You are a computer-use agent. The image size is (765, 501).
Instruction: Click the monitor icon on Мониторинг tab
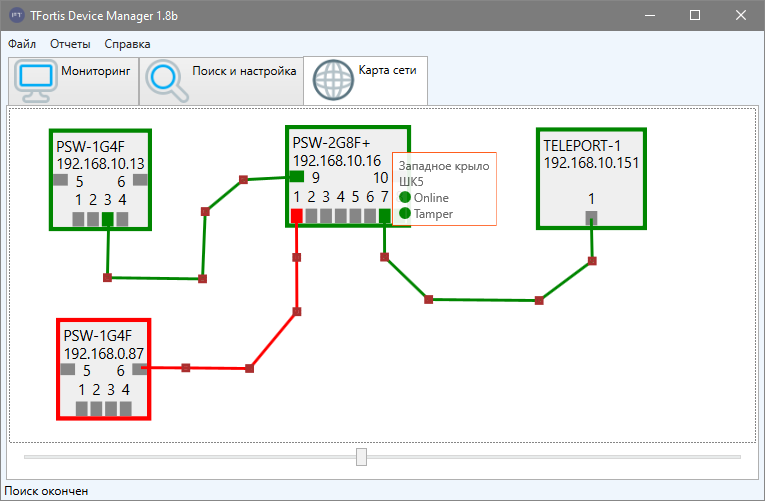pyautogui.click(x=36, y=80)
